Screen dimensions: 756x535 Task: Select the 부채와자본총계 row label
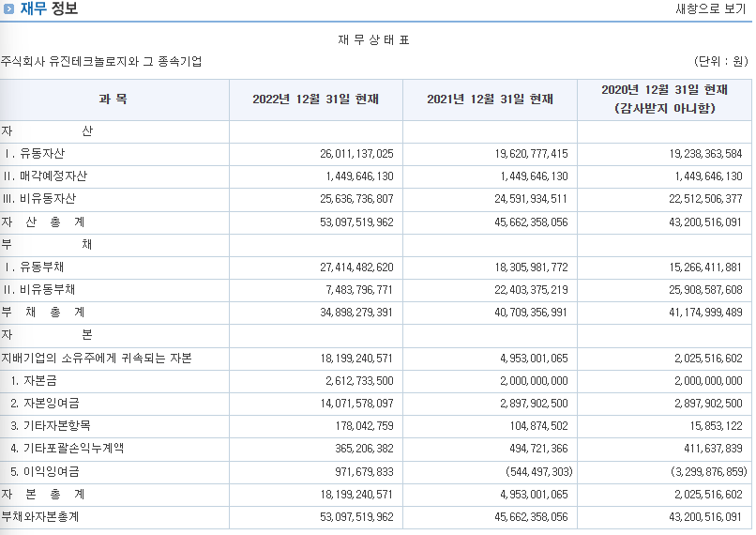(x=40, y=516)
